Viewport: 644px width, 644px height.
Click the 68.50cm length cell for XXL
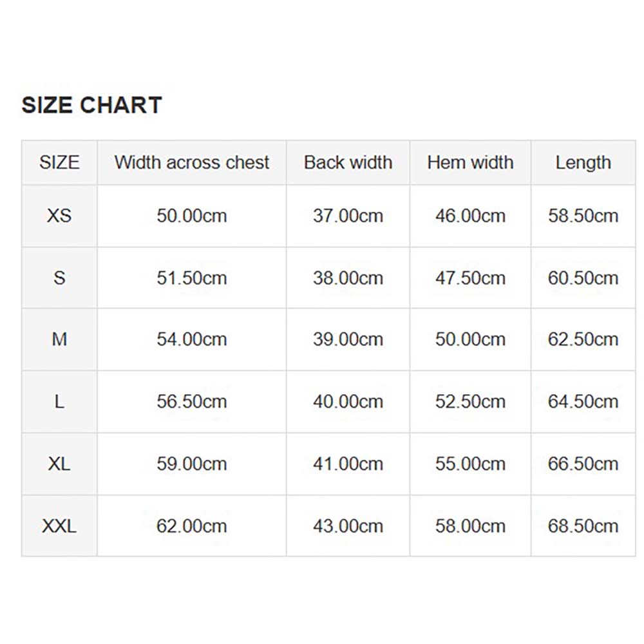pyautogui.click(x=583, y=526)
